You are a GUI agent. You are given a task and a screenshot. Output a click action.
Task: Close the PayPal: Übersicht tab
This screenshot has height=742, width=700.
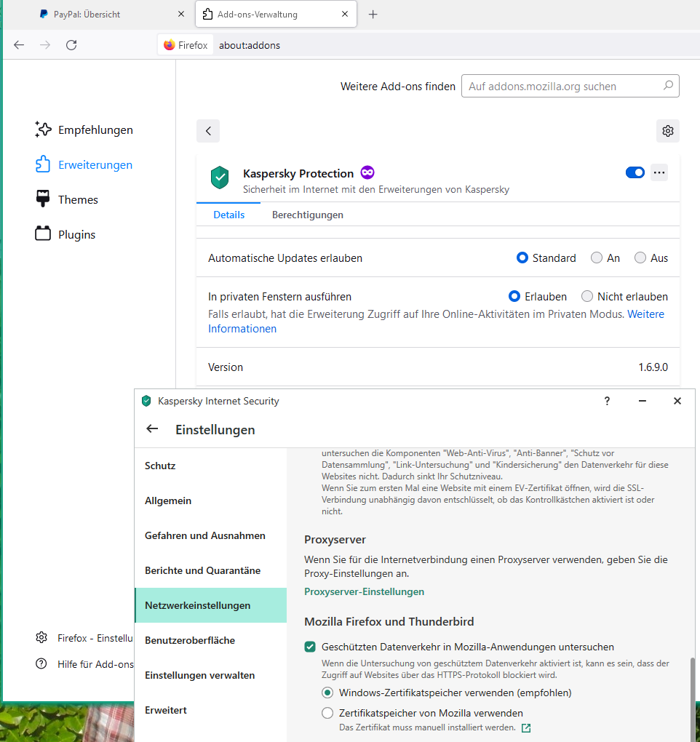[180, 15]
